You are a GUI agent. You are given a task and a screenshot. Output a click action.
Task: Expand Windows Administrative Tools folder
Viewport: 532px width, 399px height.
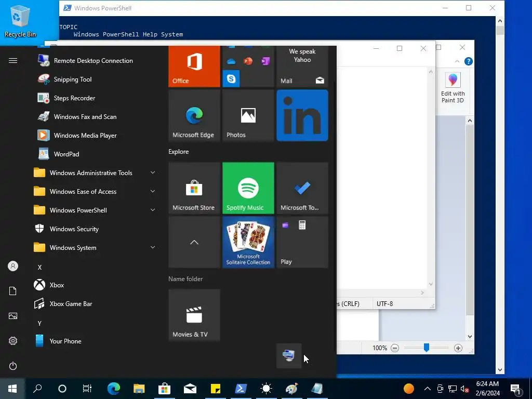click(x=95, y=172)
